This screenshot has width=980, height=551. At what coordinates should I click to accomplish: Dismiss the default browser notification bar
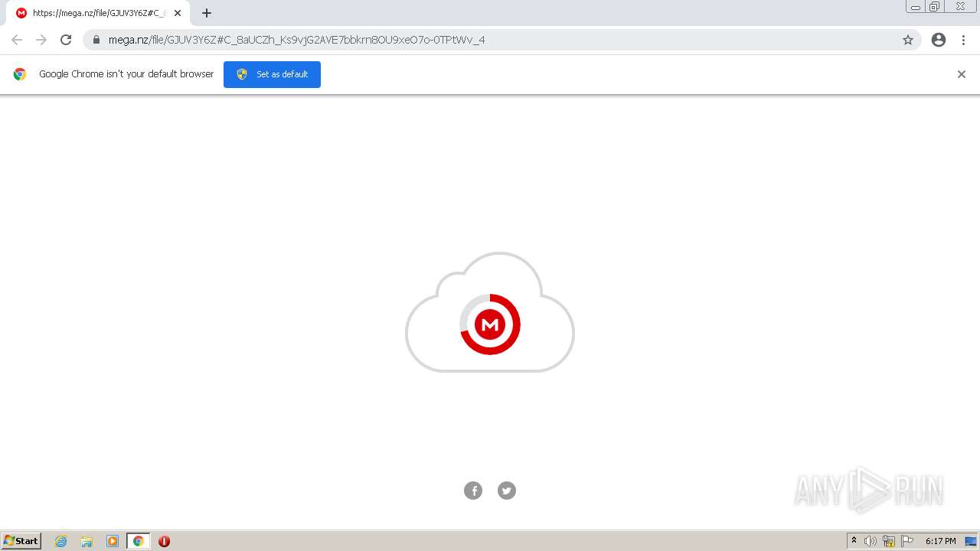click(x=962, y=74)
